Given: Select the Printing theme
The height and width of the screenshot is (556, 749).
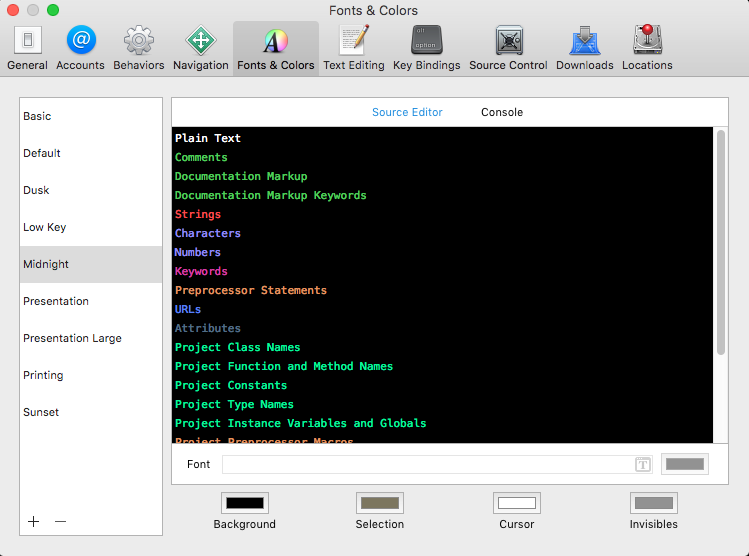Looking at the screenshot, I should click(91, 375).
